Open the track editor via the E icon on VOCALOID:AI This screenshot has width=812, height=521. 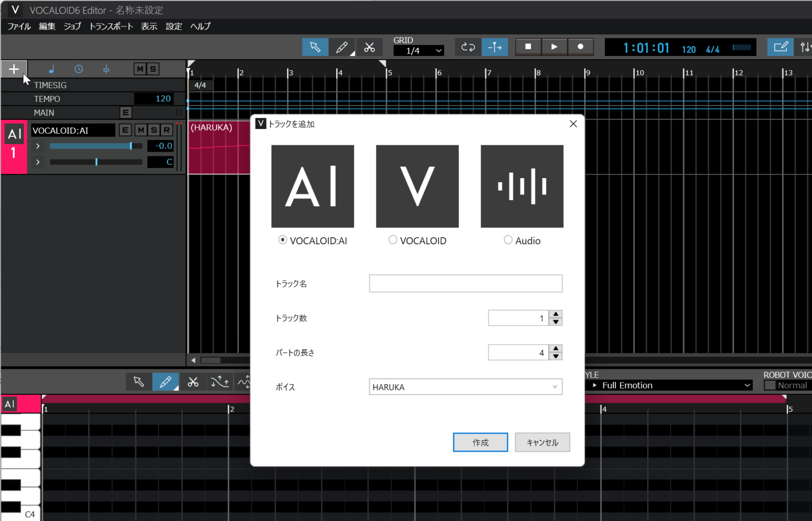[x=125, y=130]
